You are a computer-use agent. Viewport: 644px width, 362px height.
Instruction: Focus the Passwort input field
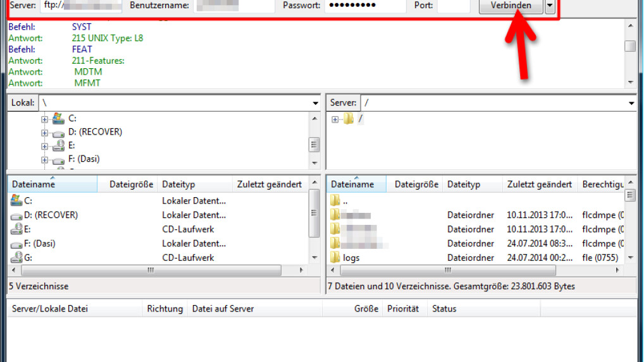366,6
